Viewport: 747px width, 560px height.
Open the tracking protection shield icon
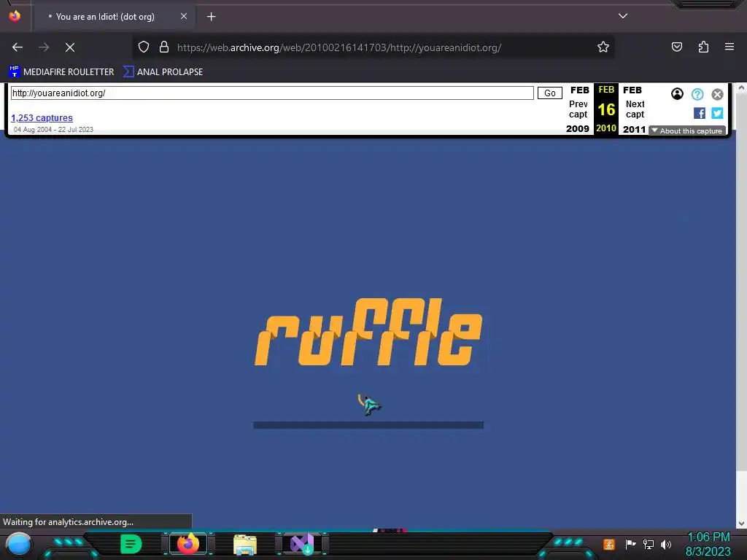[144, 47]
